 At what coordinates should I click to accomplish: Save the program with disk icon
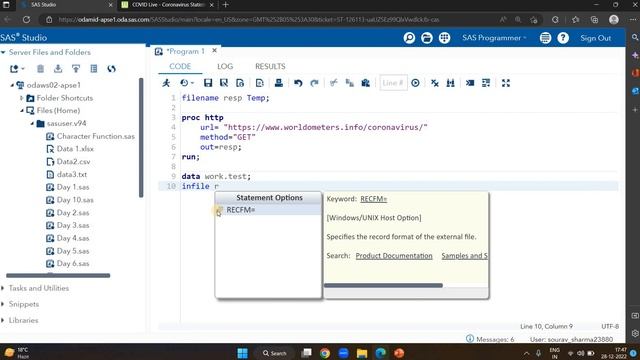(x=208, y=83)
